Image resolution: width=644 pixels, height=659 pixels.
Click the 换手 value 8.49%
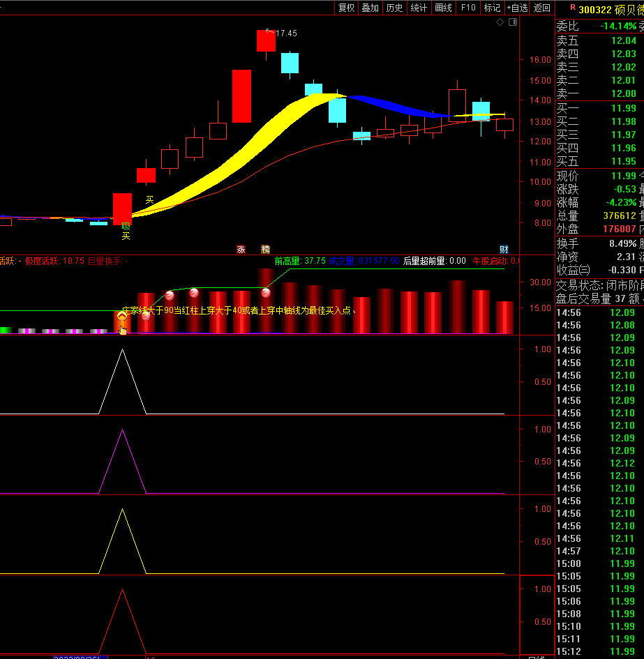click(623, 243)
